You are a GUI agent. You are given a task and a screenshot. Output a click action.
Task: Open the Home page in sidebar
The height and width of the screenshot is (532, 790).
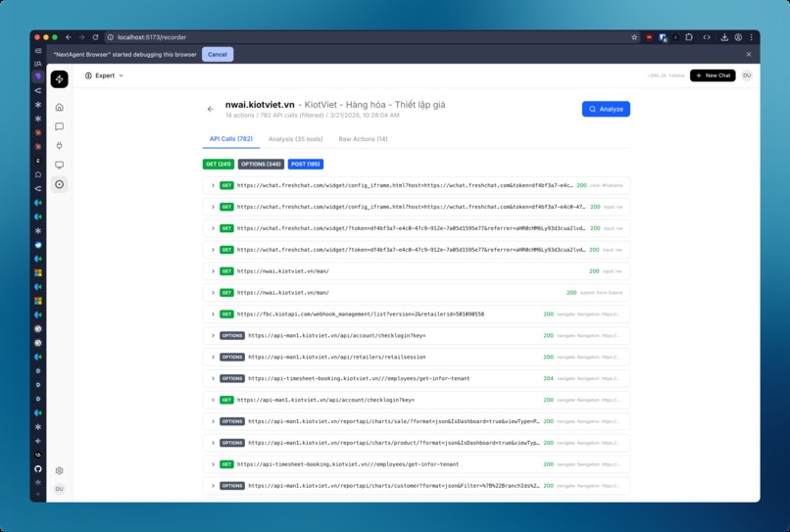point(60,107)
